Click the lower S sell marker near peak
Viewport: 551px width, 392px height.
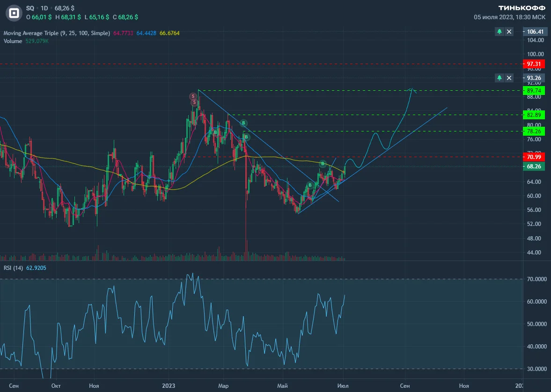click(x=194, y=102)
